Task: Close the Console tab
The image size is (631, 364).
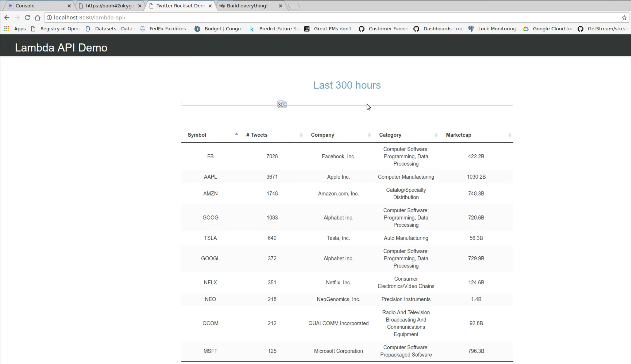Action: tap(69, 6)
